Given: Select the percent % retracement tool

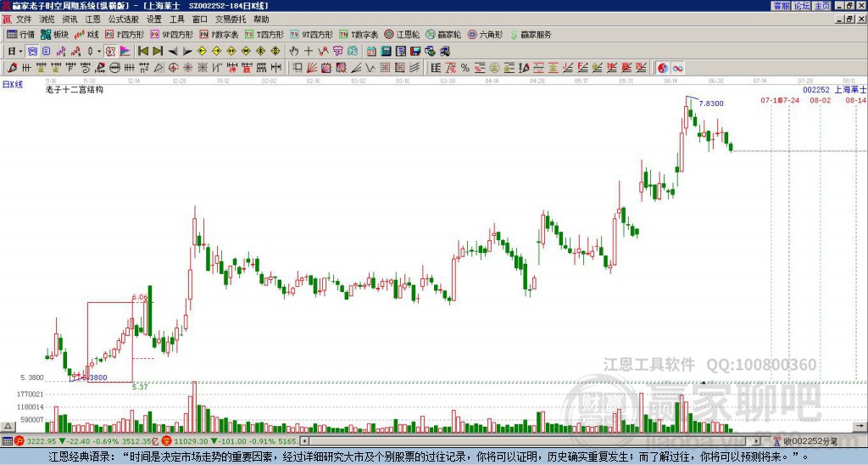Looking at the screenshot, I should [x=465, y=68].
